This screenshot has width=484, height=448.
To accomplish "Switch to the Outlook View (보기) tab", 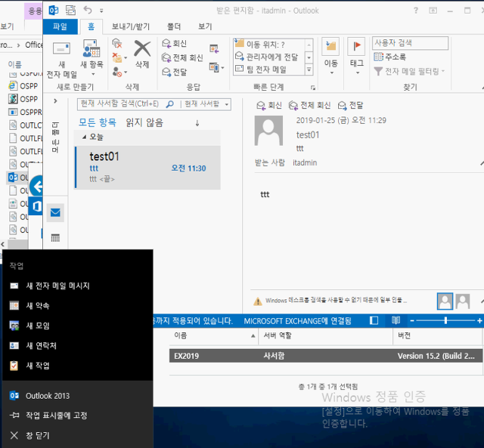I will point(205,26).
